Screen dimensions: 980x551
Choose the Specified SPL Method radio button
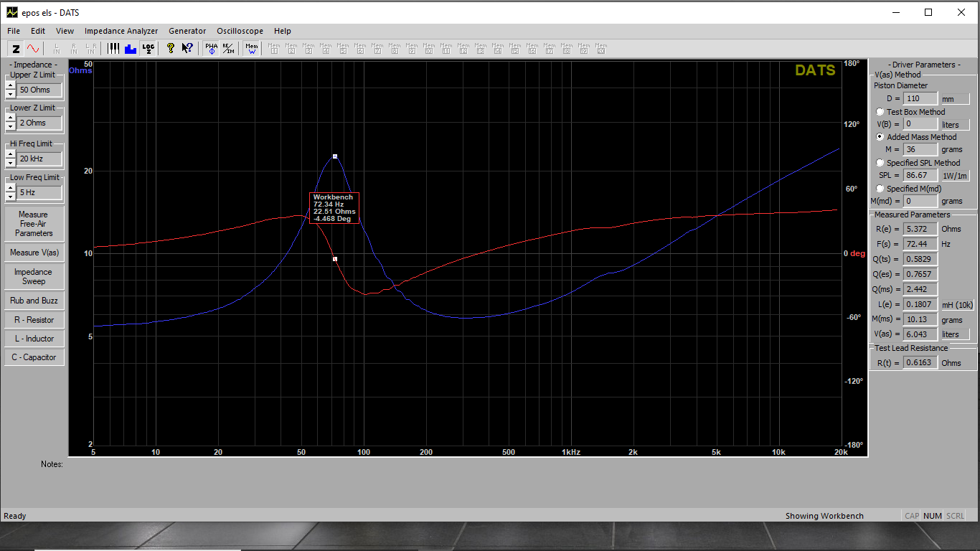[880, 163]
